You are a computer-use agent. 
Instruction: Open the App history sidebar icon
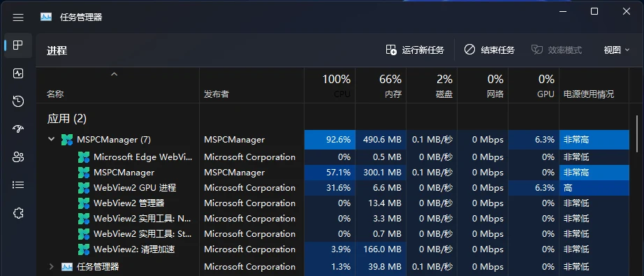coord(18,101)
